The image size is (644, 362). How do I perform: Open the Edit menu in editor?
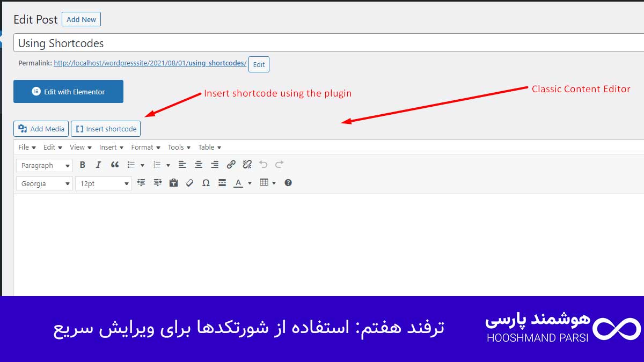tap(53, 147)
